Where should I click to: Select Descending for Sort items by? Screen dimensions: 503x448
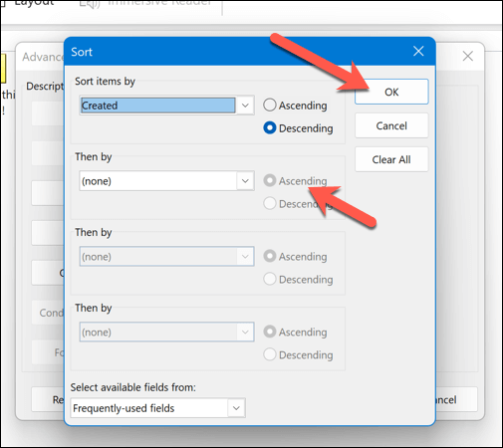point(298,128)
